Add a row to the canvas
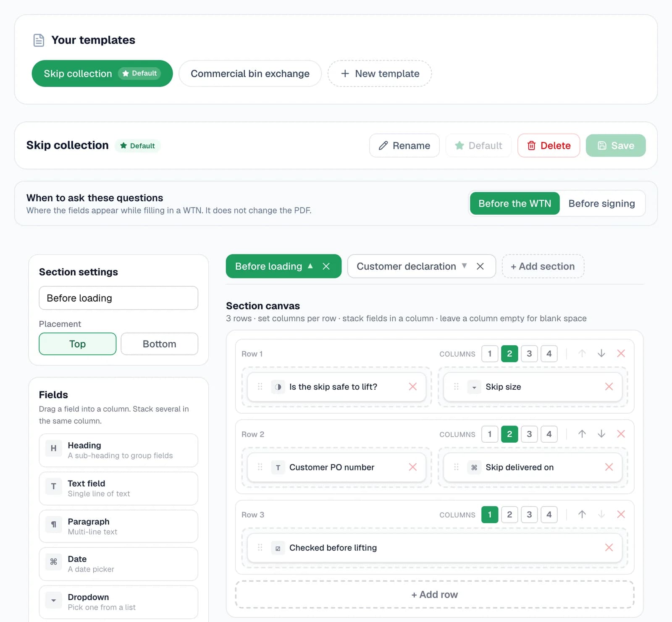Viewport: 672px width, 622px height. coord(434,594)
